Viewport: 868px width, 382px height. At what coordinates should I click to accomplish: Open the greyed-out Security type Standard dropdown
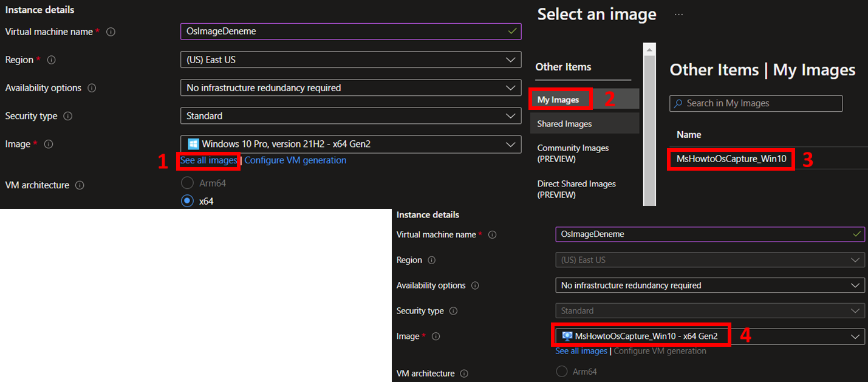(x=710, y=311)
